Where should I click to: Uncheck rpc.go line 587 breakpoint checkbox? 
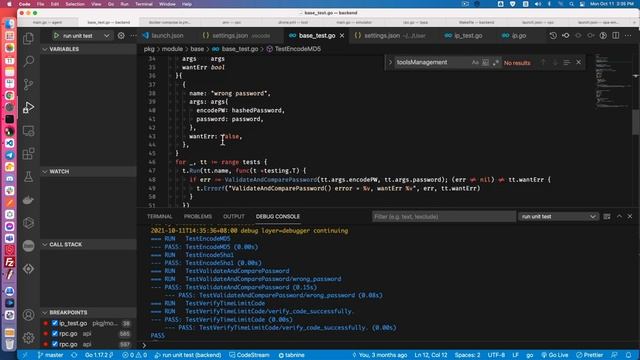pyautogui.click(x=55, y=344)
